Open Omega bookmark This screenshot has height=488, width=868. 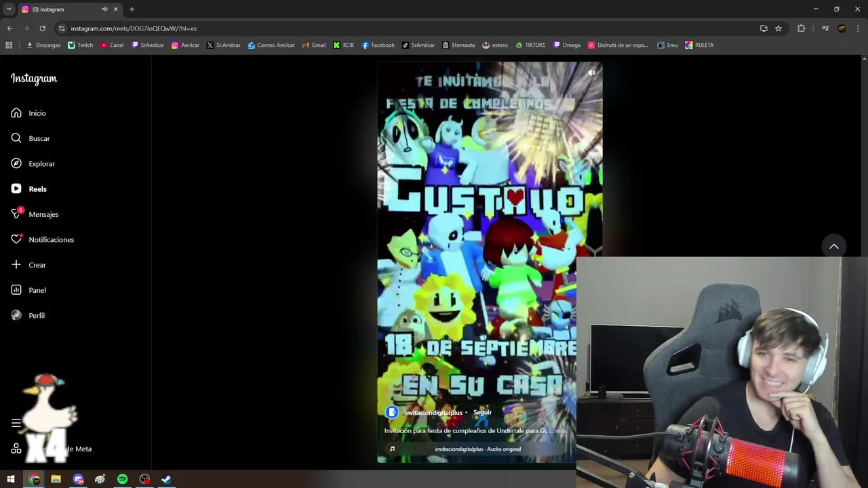point(567,45)
